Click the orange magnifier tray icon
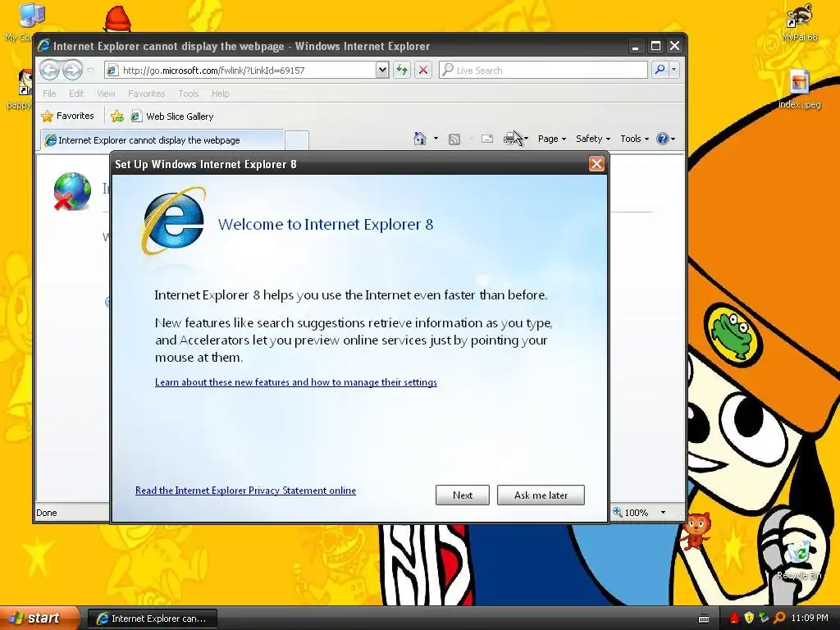 [x=779, y=619]
